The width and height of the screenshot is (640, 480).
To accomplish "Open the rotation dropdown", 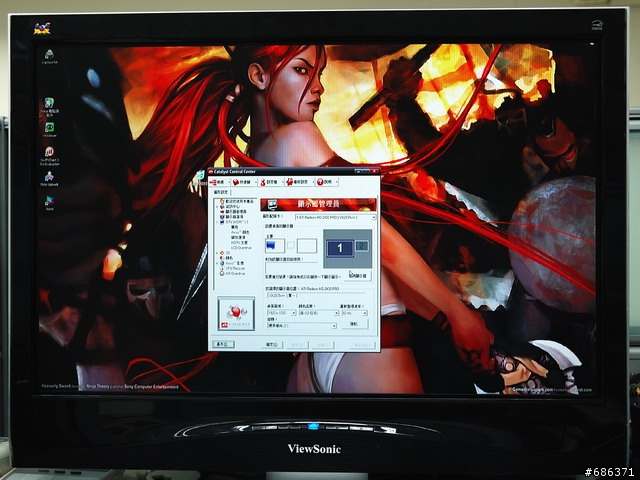I will [x=302, y=326].
